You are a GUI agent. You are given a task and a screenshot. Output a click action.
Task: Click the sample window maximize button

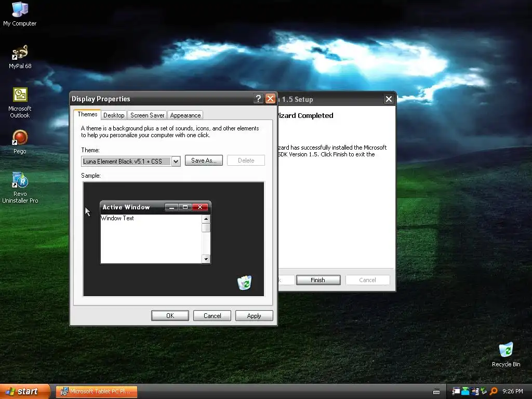point(185,207)
